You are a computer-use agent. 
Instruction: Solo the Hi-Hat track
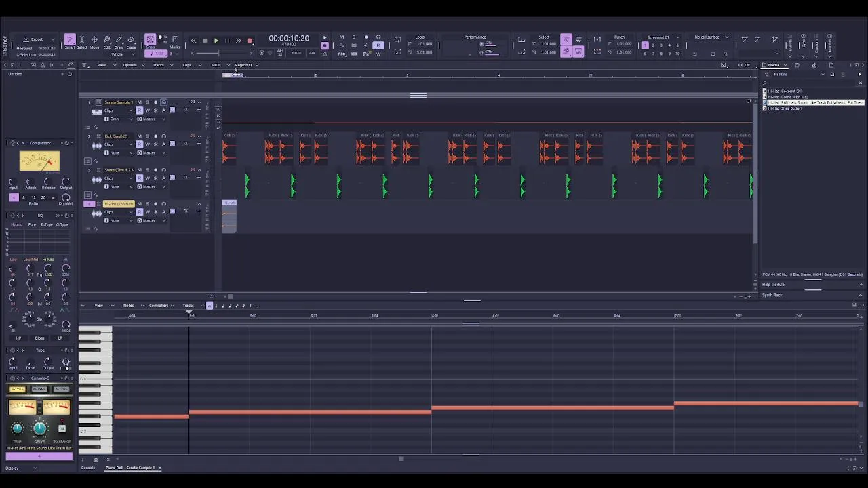click(x=147, y=204)
